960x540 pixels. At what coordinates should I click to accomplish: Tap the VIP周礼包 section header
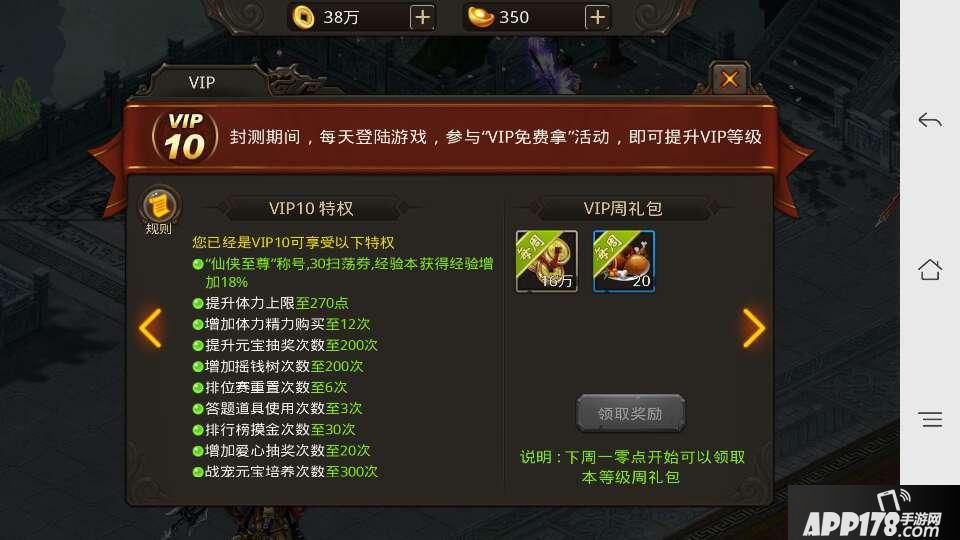(623, 209)
